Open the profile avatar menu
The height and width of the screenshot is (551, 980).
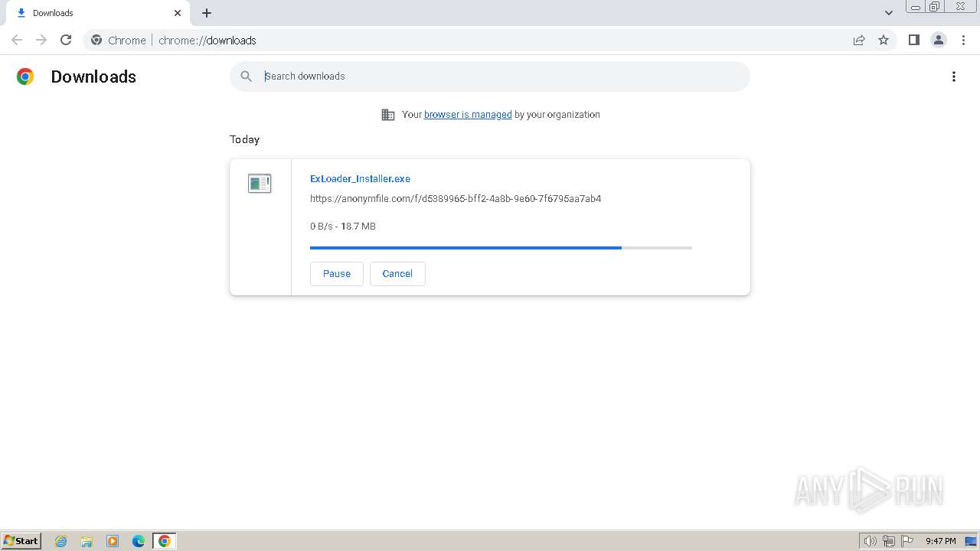click(938, 40)
